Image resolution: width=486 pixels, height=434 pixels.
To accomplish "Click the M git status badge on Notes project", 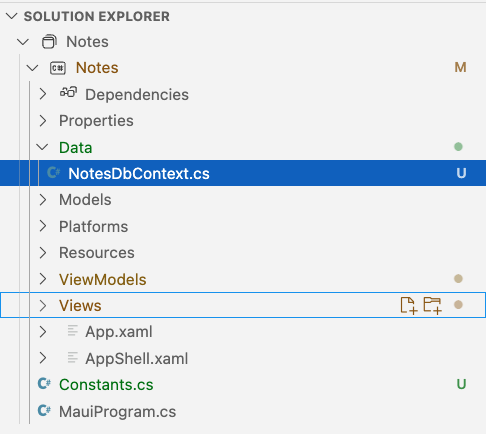I will pyautogui.click(x=460, y=68).
